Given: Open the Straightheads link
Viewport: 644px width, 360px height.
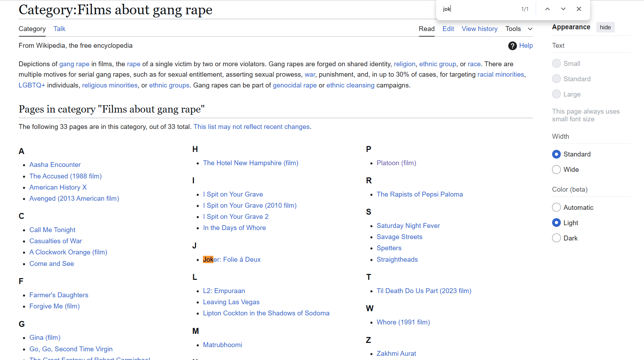Looking at the screenshot, I should tap(397, 260).
